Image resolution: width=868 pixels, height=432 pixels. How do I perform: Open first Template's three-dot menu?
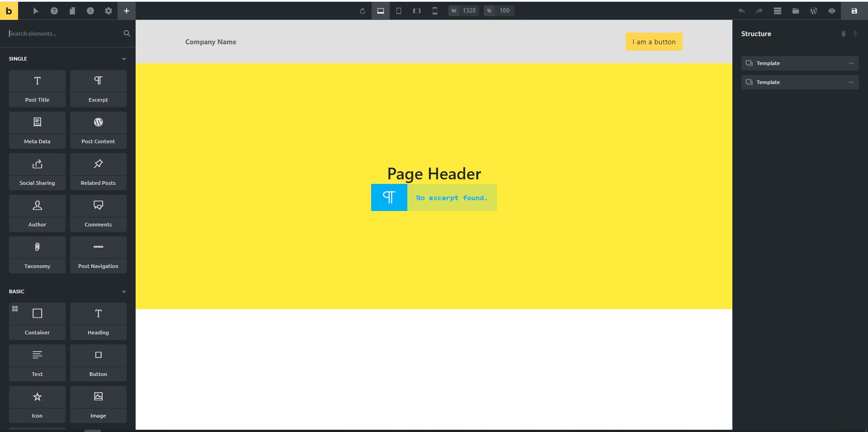tap(851, 63)
